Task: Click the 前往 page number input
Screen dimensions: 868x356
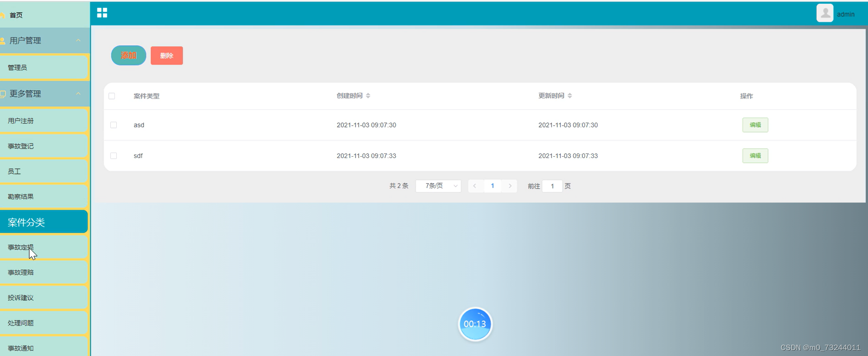Action: [552, 186]
